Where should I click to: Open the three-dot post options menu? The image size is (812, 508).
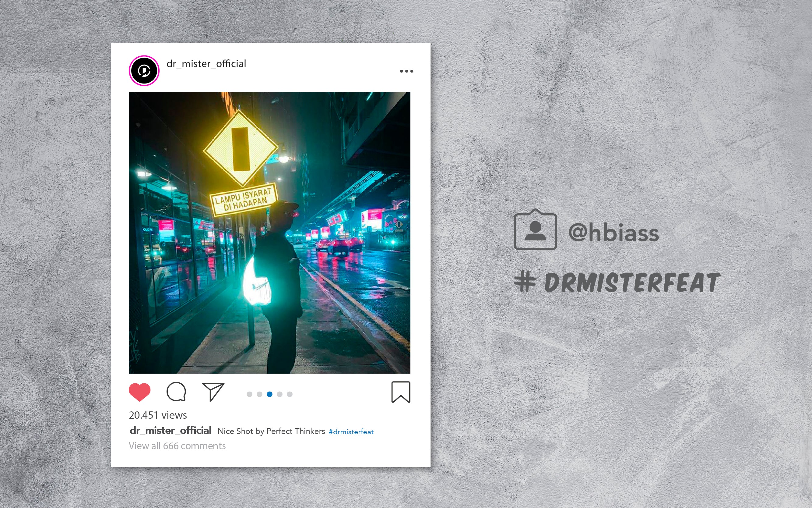[x=406, y=71]
